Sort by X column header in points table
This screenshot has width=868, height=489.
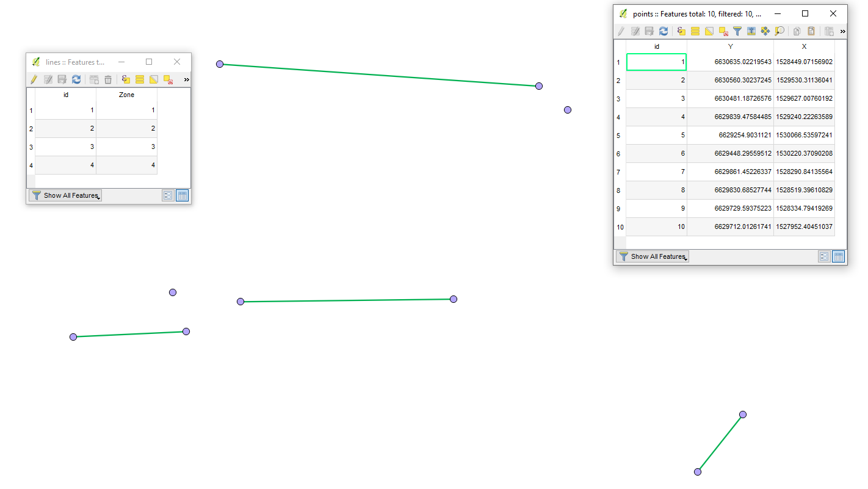(x=805, y=46)
